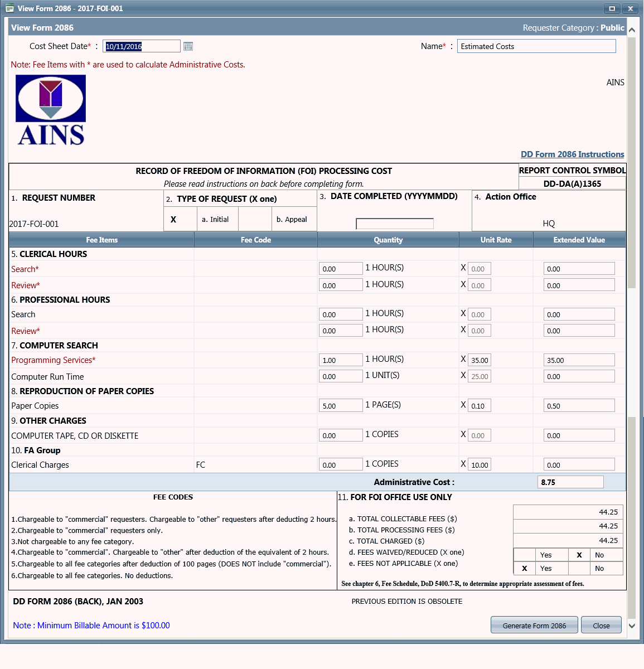Click the Cost Sheet Date field

pyautogui.click(x=142, y=46)
